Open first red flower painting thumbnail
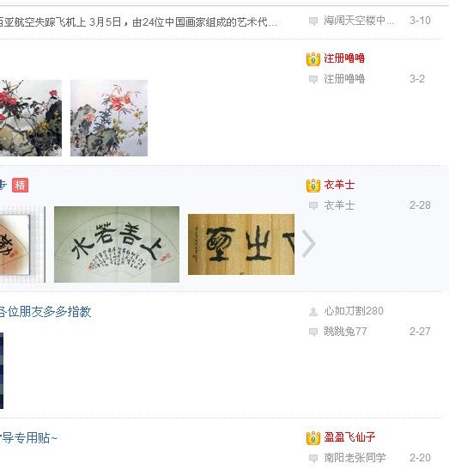Screen dimensions: 449x476 point(31,118)
